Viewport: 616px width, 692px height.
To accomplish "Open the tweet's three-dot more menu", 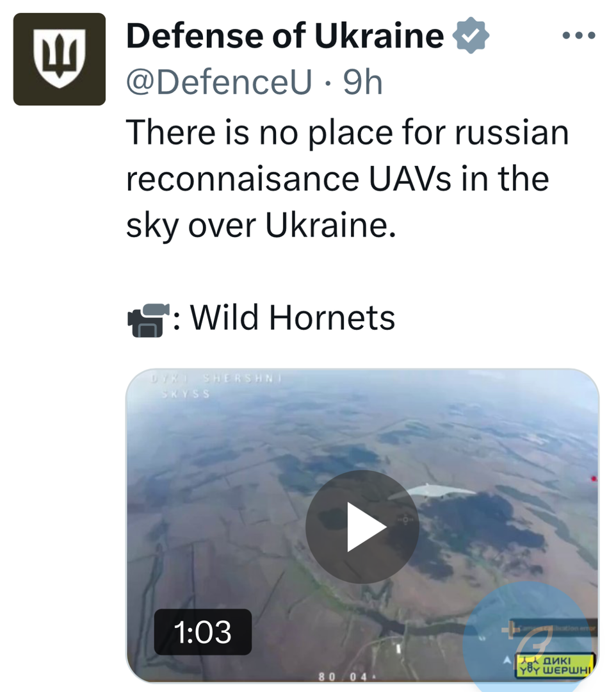I will point(578,35).
